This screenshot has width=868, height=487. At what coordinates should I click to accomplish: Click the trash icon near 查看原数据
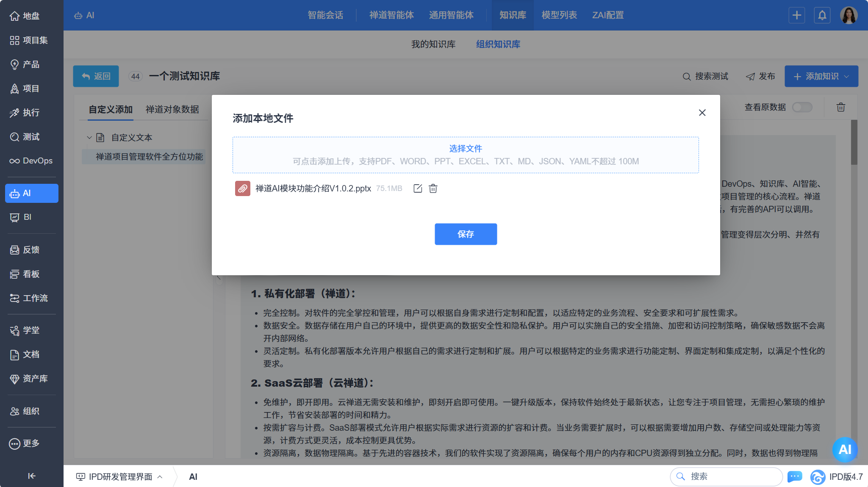(x=840, y=107)
